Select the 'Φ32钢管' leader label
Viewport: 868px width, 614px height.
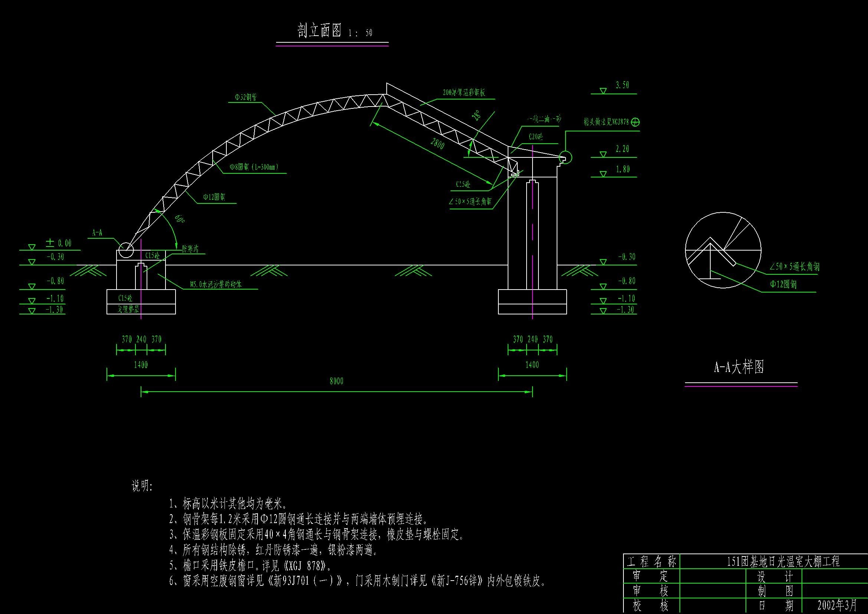point(246,97)
